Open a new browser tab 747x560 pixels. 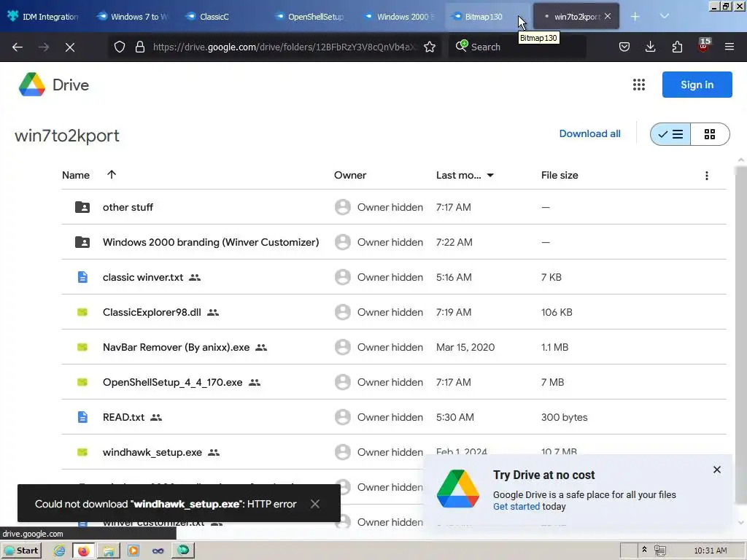click(x=635, y=17)
